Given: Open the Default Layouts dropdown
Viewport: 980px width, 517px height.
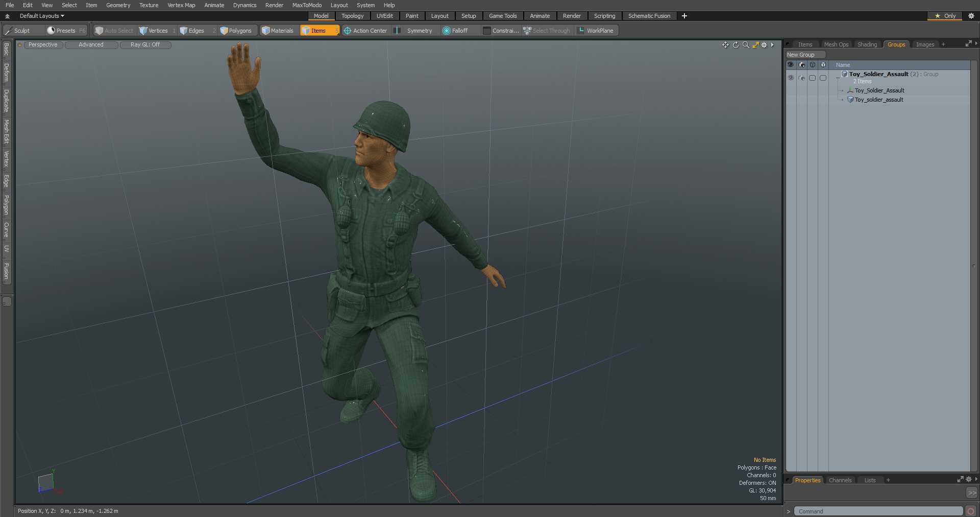Looking at the screenshot, I should [42, 16].
